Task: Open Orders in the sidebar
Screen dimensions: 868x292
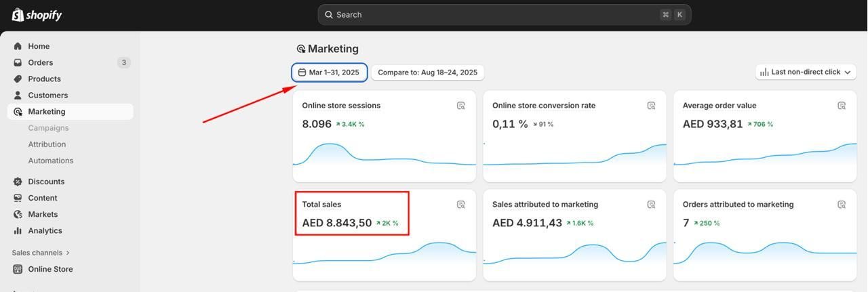Action: click(71, 62)
